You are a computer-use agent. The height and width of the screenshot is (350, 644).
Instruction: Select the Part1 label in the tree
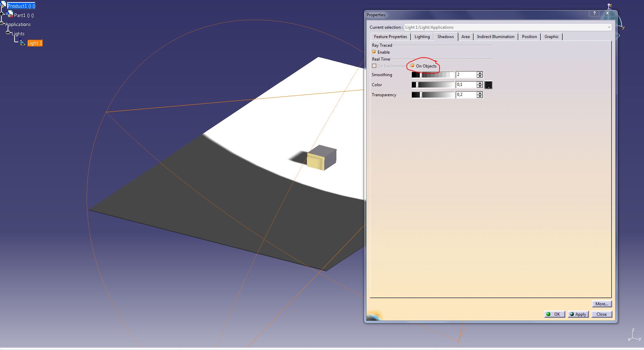point(24,15)
